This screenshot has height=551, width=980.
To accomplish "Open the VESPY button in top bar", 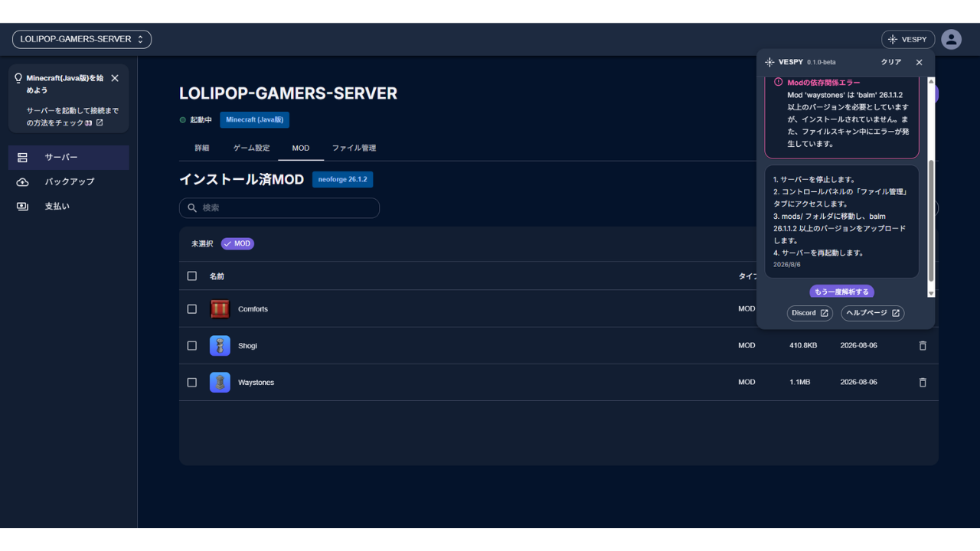I will (x=908, y=39).
